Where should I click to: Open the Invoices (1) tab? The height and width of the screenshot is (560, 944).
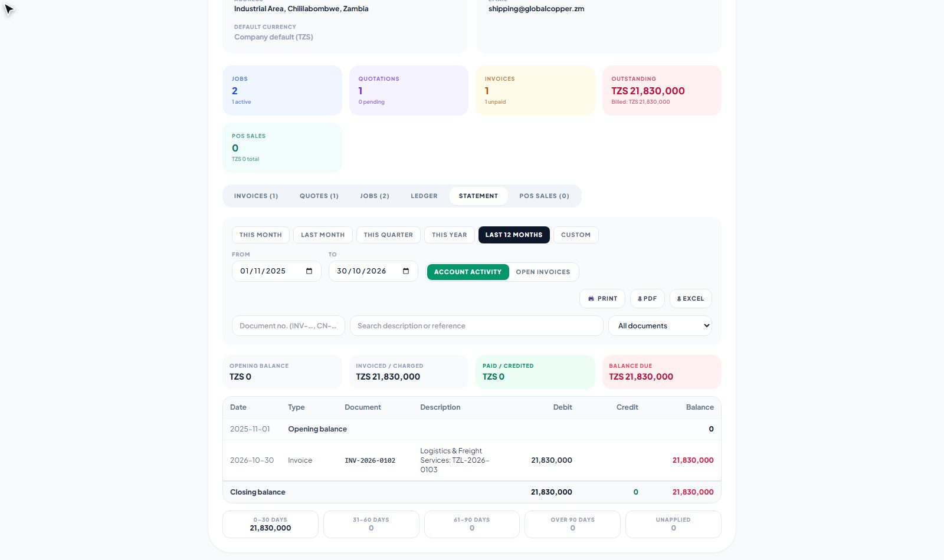pos(256,196)
